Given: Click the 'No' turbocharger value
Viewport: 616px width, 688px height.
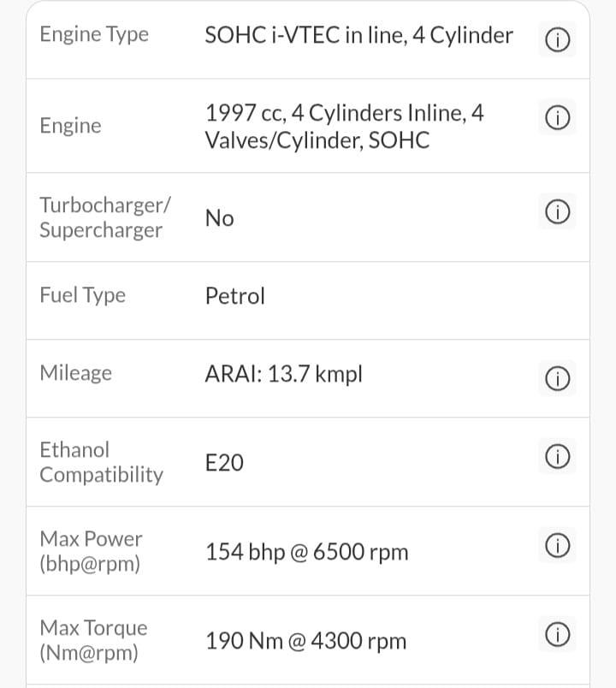Looking at the screenshot, I should [219, 218].
